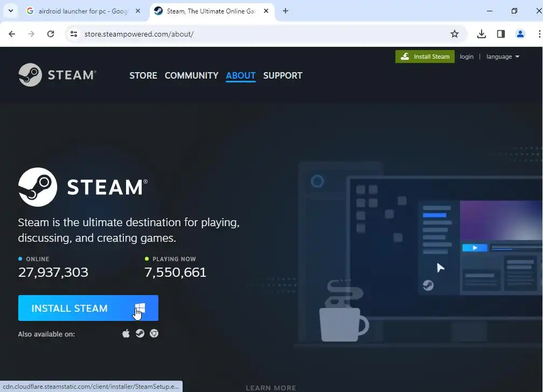Click the LEARN MORE link

click(x=271, y=388)
